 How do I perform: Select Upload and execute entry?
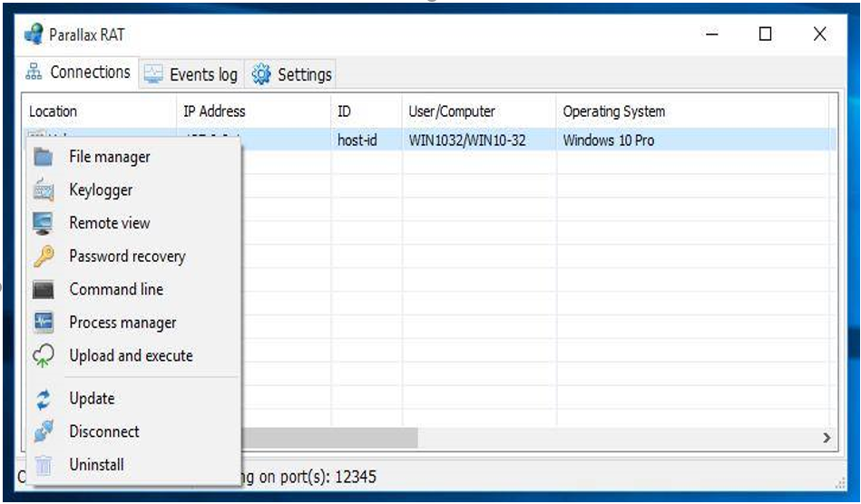(x=134, y=355)
